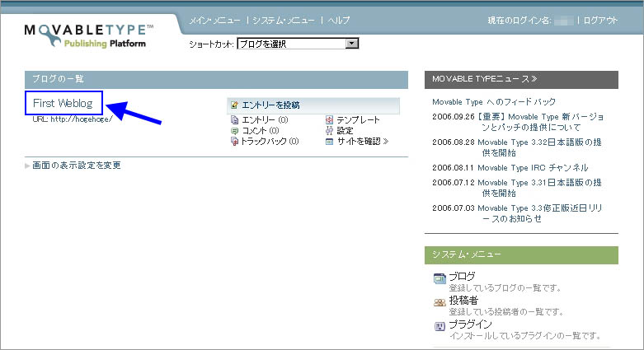Click the 現在のログイン名 username field
This screenshot has height=350, width=644.
pyautogui.click(x=563, y=20)
